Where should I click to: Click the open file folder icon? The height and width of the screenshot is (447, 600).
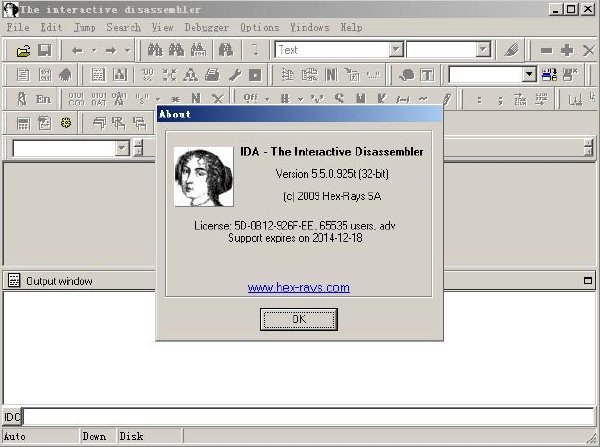click(x=23, y=51)
